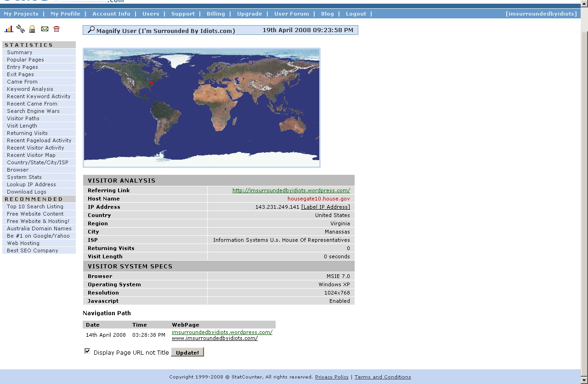This screenshot has height=384, width=588.
Task: Open the referring wordpress.com link
Action: [x=291, y=190]
